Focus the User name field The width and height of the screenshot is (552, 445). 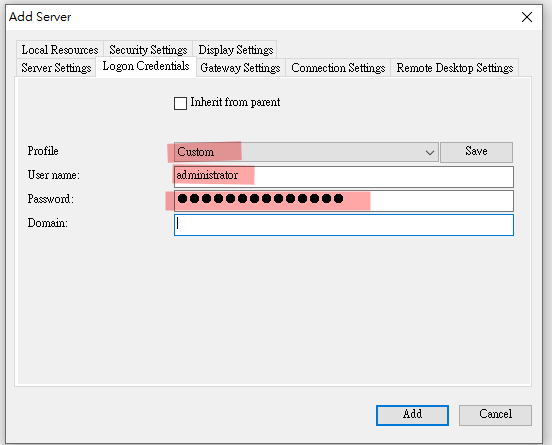pos(344,176)
